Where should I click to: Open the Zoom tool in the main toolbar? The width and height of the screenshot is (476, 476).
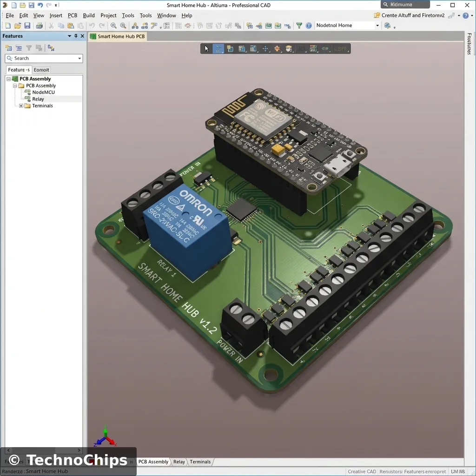(113, 26)
